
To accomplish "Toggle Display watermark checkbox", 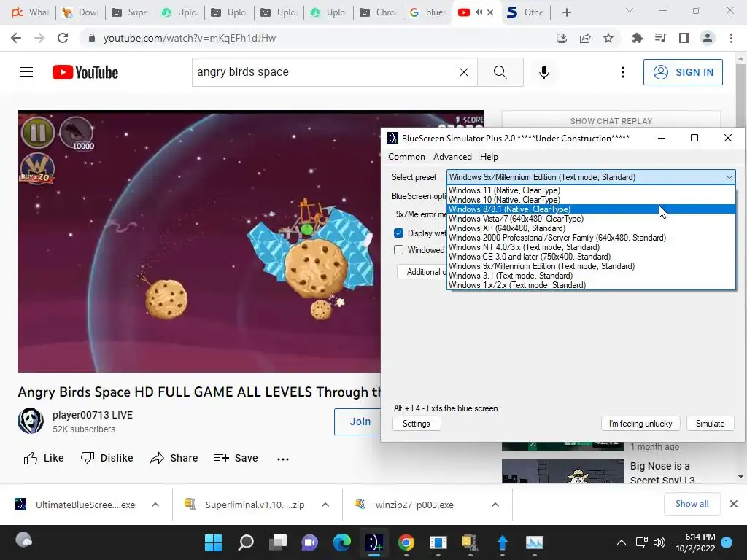I will pyautogui.click(x=399, y=233).
